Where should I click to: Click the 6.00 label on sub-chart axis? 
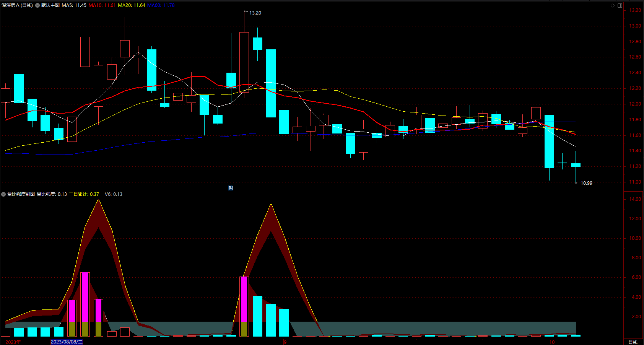[636, 277]
